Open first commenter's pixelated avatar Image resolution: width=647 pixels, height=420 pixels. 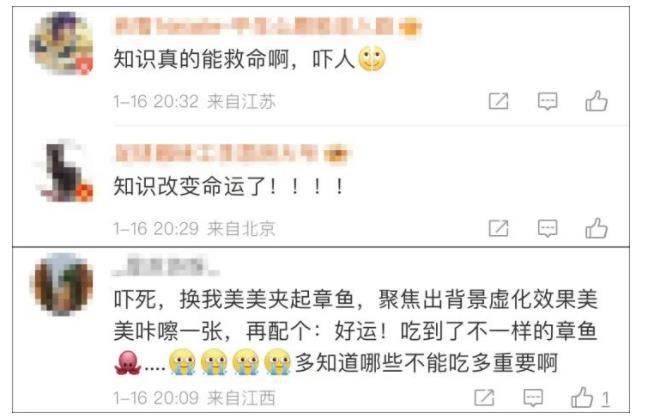click(x=61, y=43)
